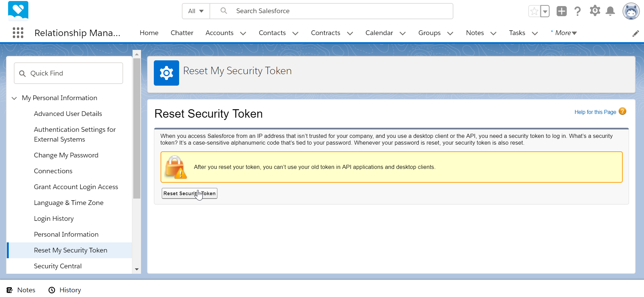Screen dimensions: 644x297
Task: Click the search magnifier in the global search
Action: 224,11
